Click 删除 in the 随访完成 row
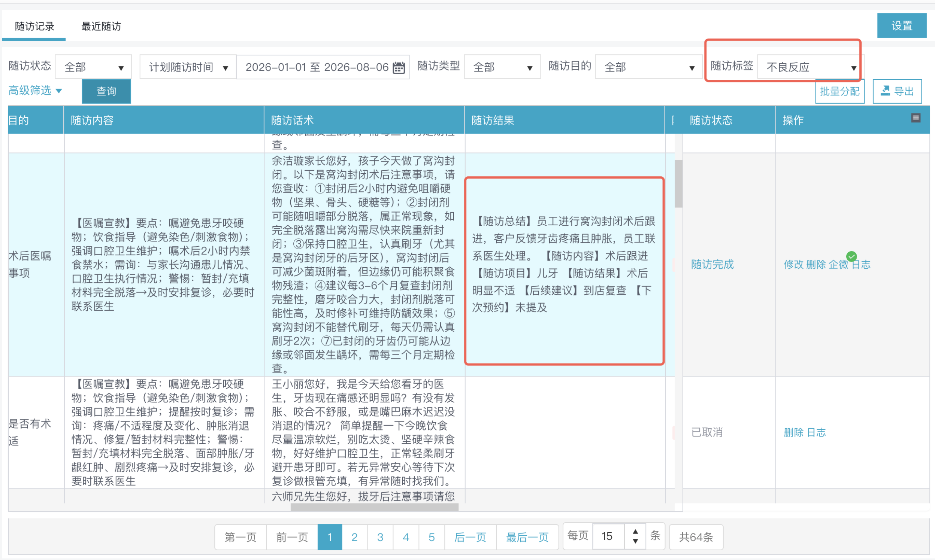 [816, 265]
